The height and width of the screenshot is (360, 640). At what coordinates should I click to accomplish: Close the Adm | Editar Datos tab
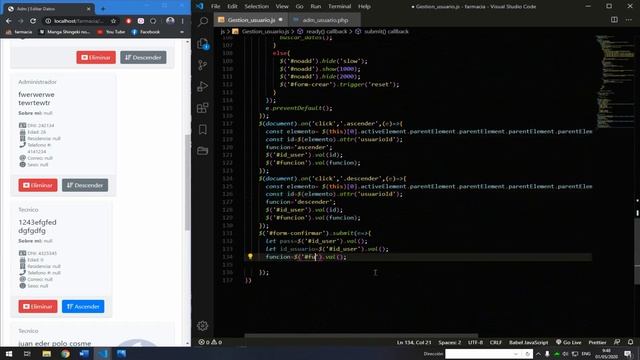click(x=89, y=9)
